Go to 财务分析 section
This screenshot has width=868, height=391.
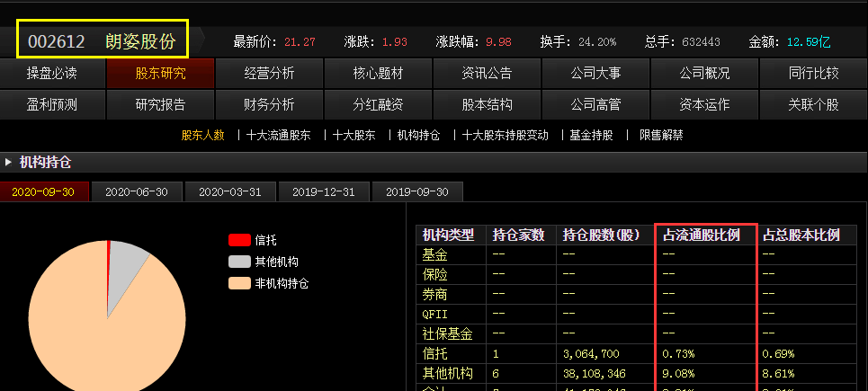tap(269, 104)
